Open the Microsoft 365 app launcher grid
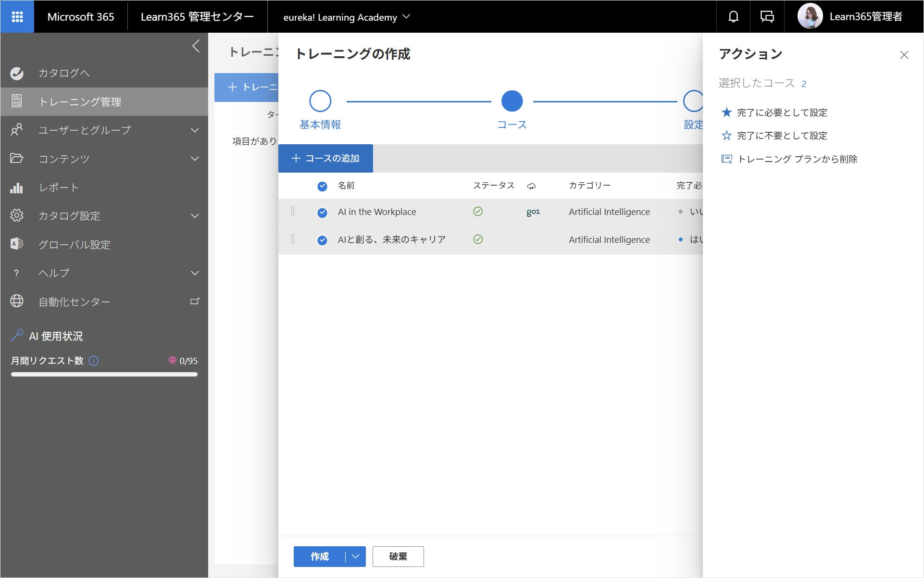Image resolution: width=924 pixels, height=578 pixels. (17, 17)
